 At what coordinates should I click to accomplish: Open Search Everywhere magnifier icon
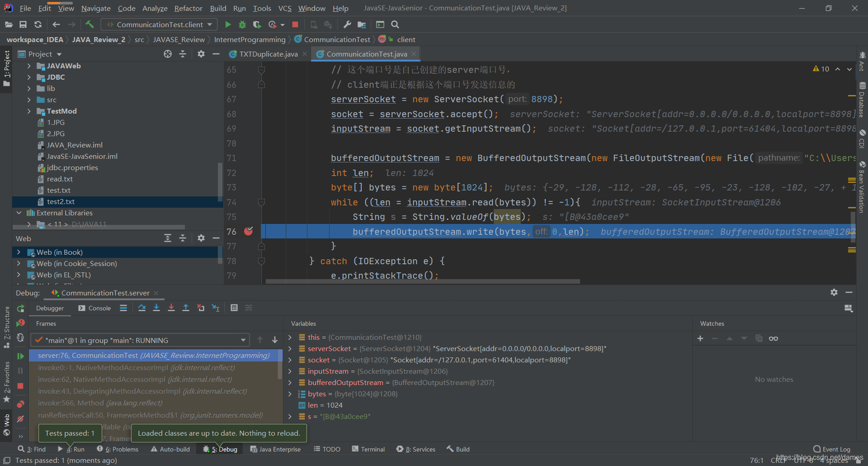pyautogui.click(x=395, y=24)
